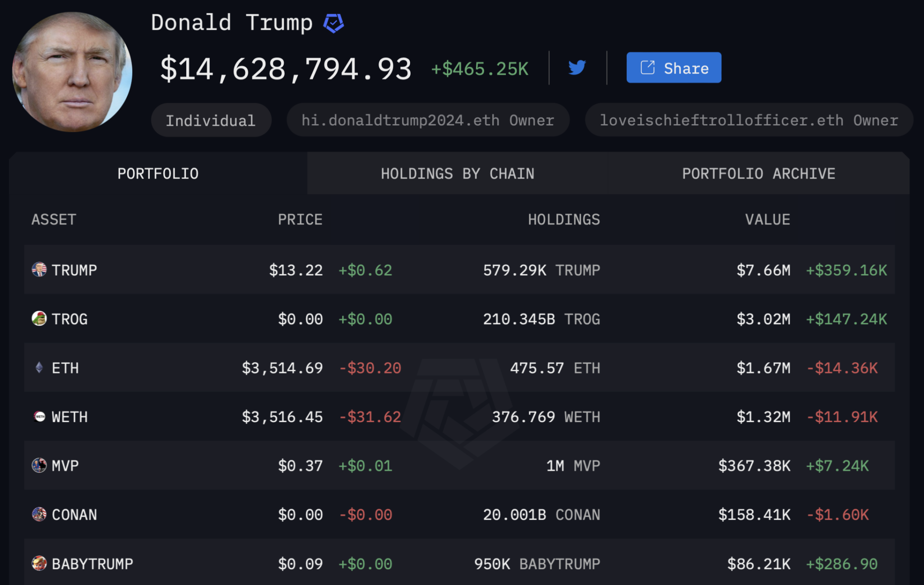Click the HOLDINGS column header
Viewport: 924px width, 585px height.
pyautogui.click(x=564, y=220)
